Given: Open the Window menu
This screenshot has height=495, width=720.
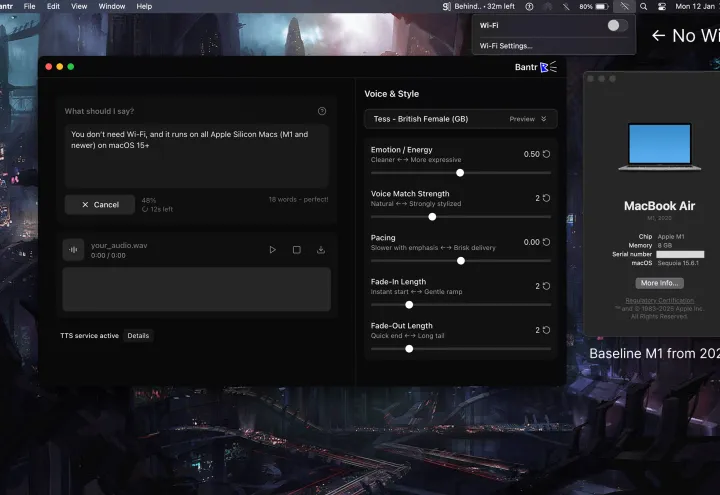Looking at the screenshot, I should (112, 6).
